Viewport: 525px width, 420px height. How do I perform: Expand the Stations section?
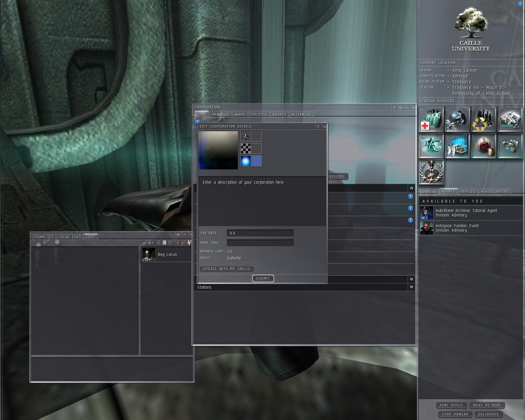[x=411, y=287]
